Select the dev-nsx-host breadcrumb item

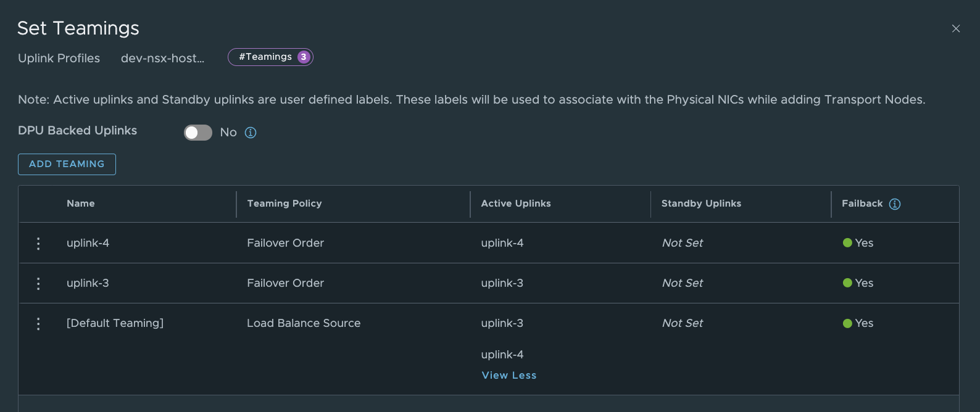[x=162, y=58]
